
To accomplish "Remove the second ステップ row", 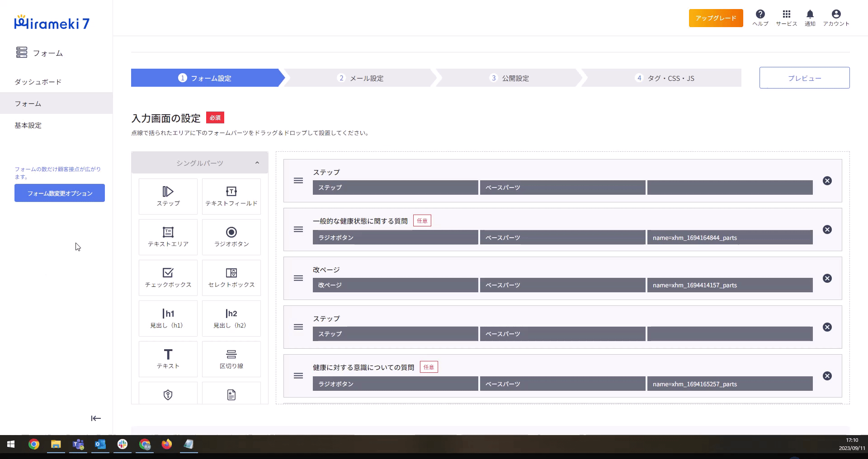I will click(x=827, y=327).
